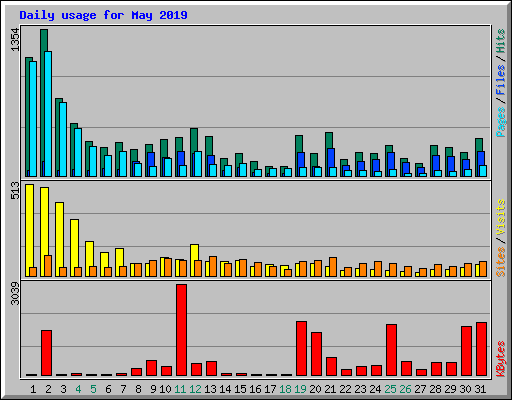Click day 16 on the x-axis
This screenshot has height=400, width=512.
coord(255,389)
